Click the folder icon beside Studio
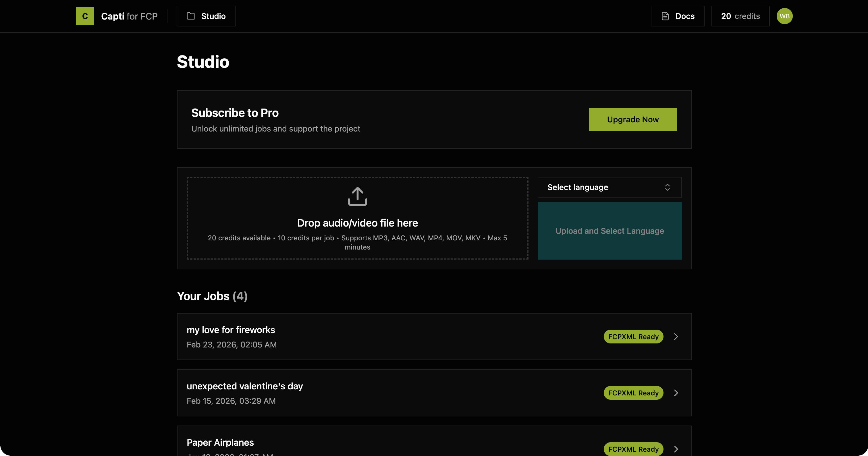 pos(191,16)
